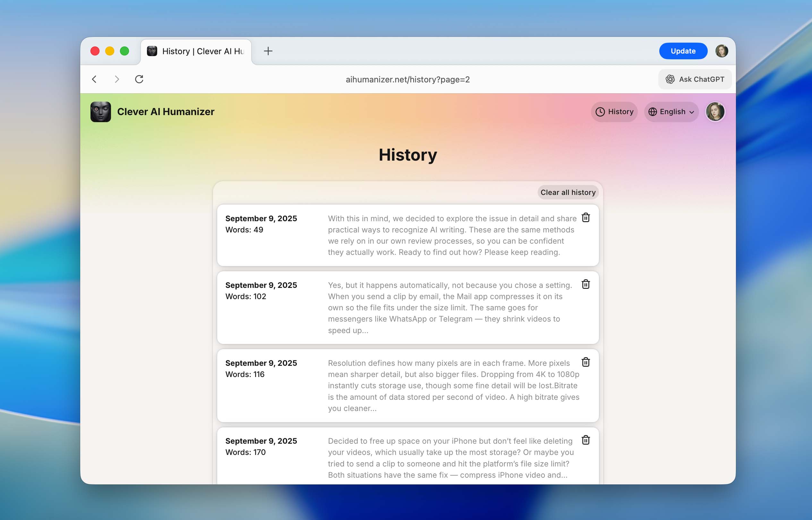This screenshot has width=812, height=520.
Task: Click the 'Words: 102' label
Action: (246, 297)
